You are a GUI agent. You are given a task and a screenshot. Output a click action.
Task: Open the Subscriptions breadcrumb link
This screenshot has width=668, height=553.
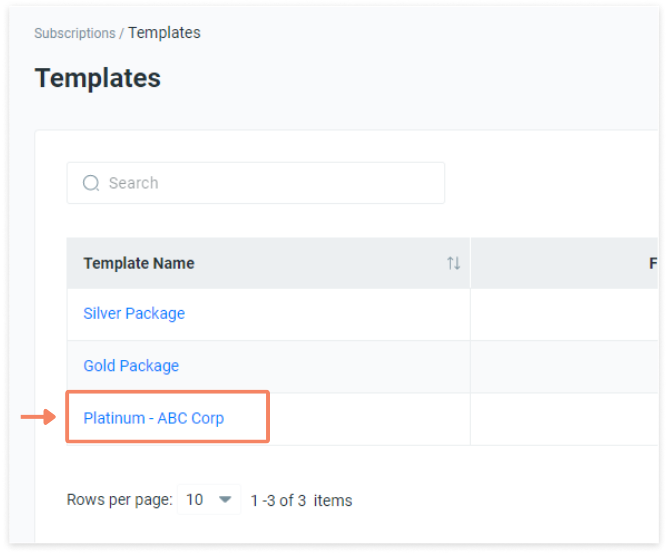[75, 33]
